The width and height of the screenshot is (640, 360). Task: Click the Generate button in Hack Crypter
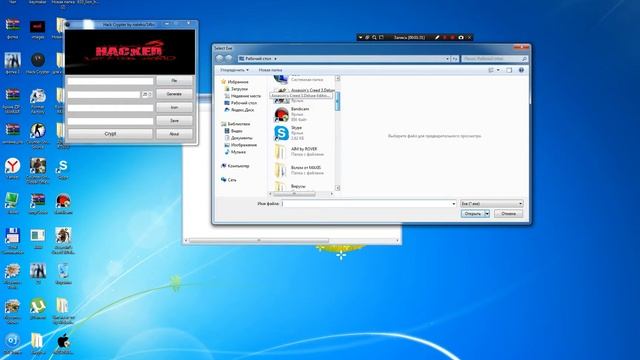pyautogui.click(x=174, y=94)
